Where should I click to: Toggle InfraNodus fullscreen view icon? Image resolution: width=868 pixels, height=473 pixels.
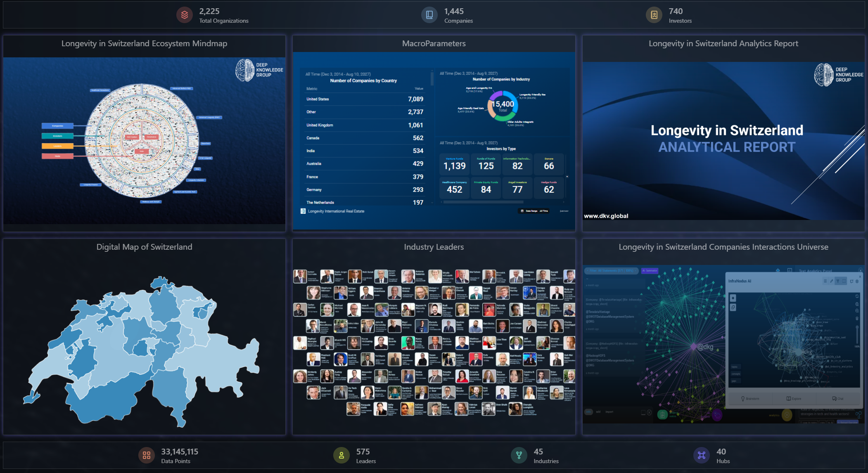coord(844,281)
